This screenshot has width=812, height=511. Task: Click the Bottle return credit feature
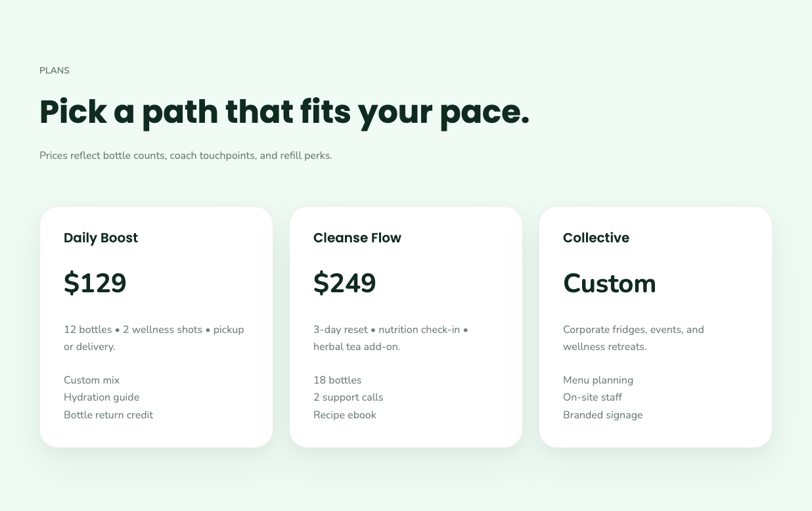click(x=108, y=415)
